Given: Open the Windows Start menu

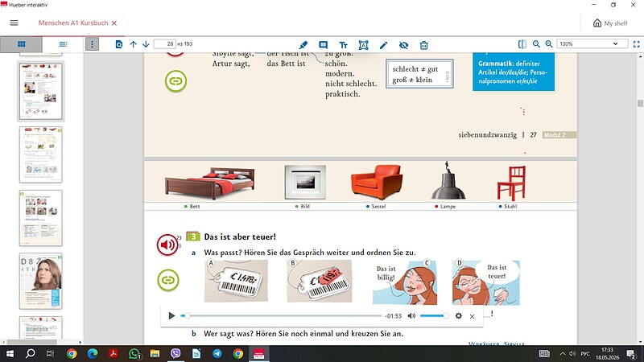Looking at the screenshot, I should click(9, 353).
